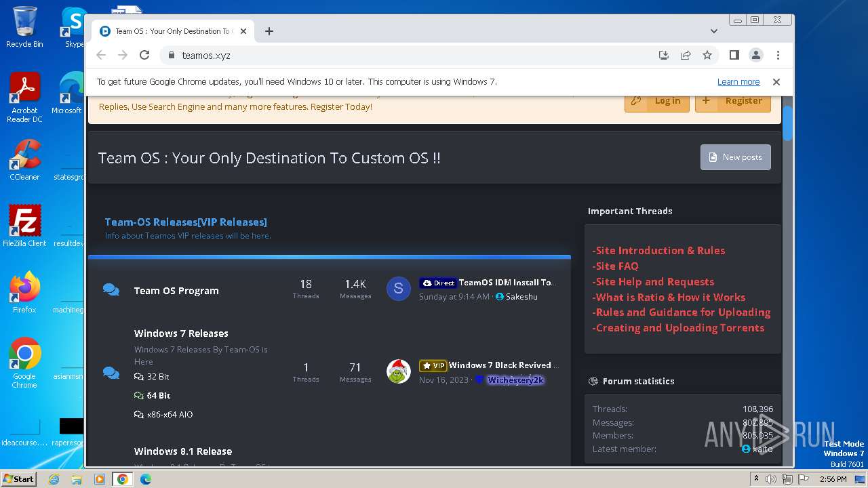
Task: Open TeamOS IDM Install thread
Action: coord(508,283)
